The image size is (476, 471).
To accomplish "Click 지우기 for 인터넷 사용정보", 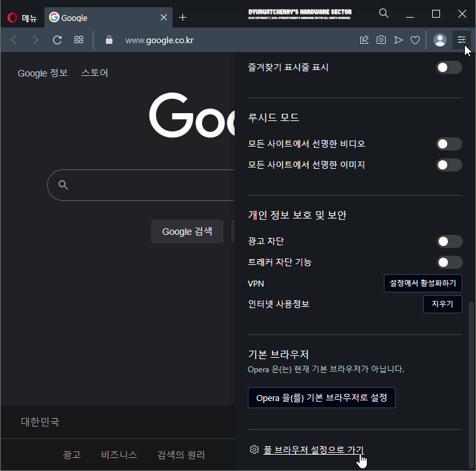I will pos(442,304).
